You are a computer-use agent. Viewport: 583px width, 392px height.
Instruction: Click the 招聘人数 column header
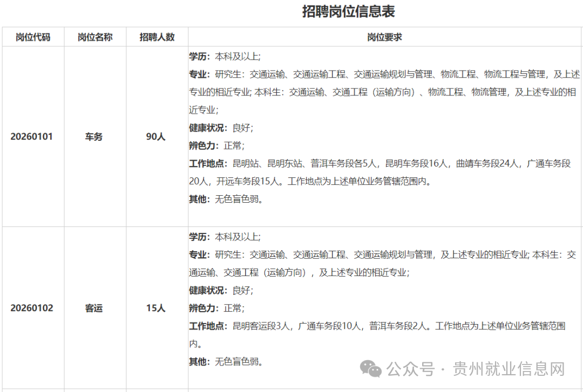157,37
